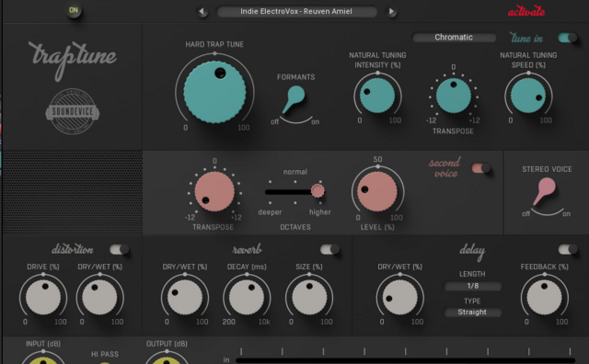Click the red activate link
Image resolution: width=589 pixels, height=364 pixels.
pos(526,11)
